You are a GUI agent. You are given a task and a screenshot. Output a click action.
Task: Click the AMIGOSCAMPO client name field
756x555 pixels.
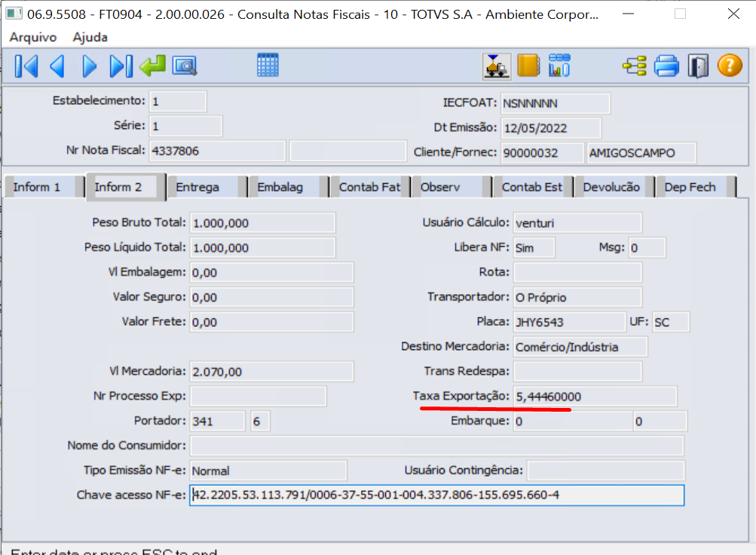[x=641, y=153]
